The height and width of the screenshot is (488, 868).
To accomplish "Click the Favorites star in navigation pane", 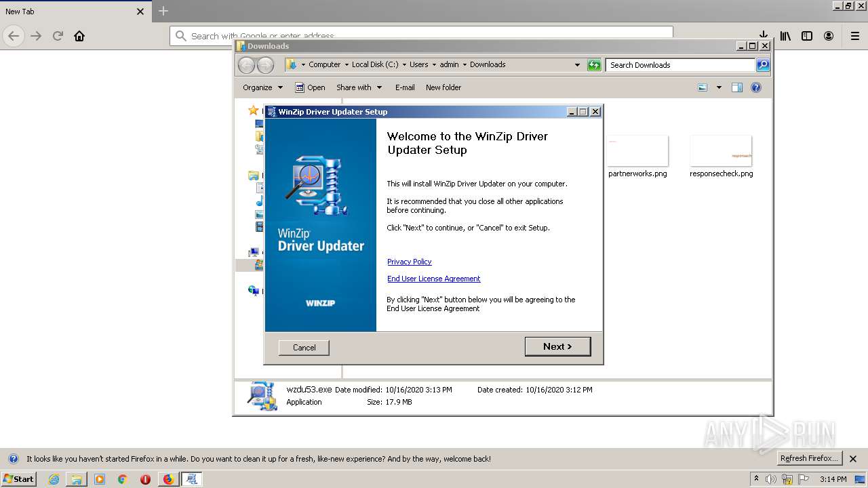I will point(253,110).
